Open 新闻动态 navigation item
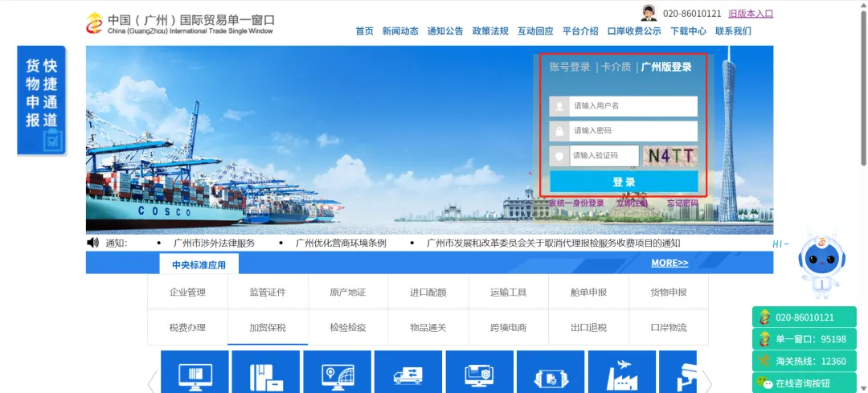Screen dimensions: 868x393 tap(400, 31)
